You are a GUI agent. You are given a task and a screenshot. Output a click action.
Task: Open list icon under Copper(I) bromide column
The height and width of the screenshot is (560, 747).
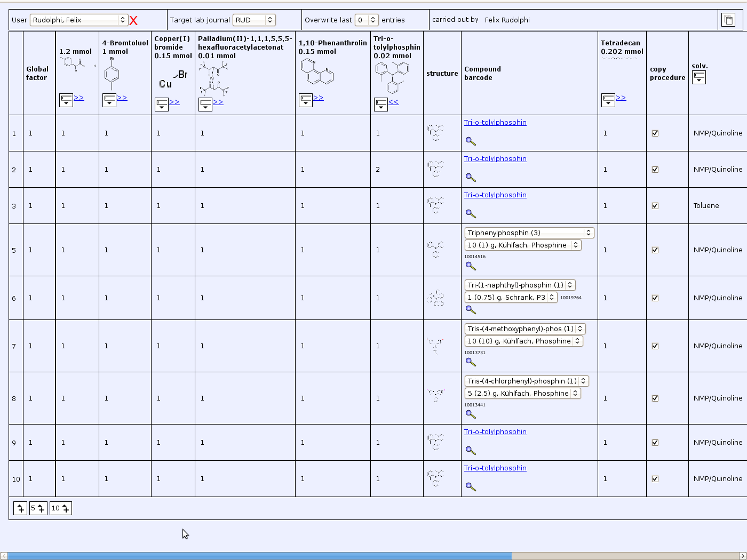pyautogui.click(x=162, y=105)
